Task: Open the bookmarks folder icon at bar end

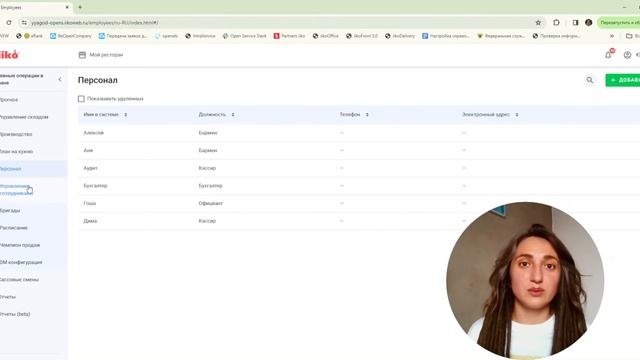Action: [x=629, y=36]
